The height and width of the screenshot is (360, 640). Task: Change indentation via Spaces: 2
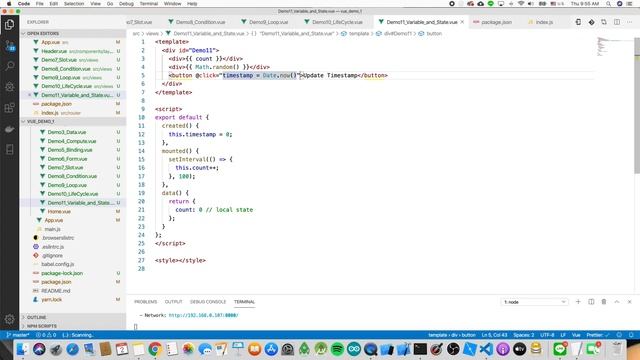pyautogui.click(x=524, y=335)
